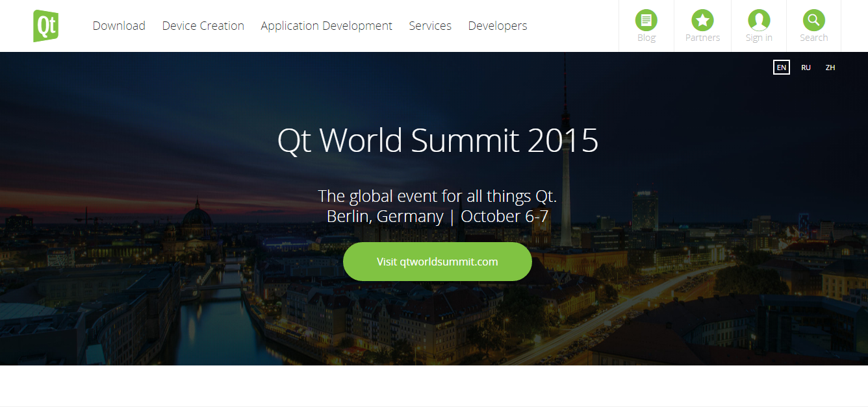Open the Download menu
This screenshot has width=868, height=407.
[119, 26]
